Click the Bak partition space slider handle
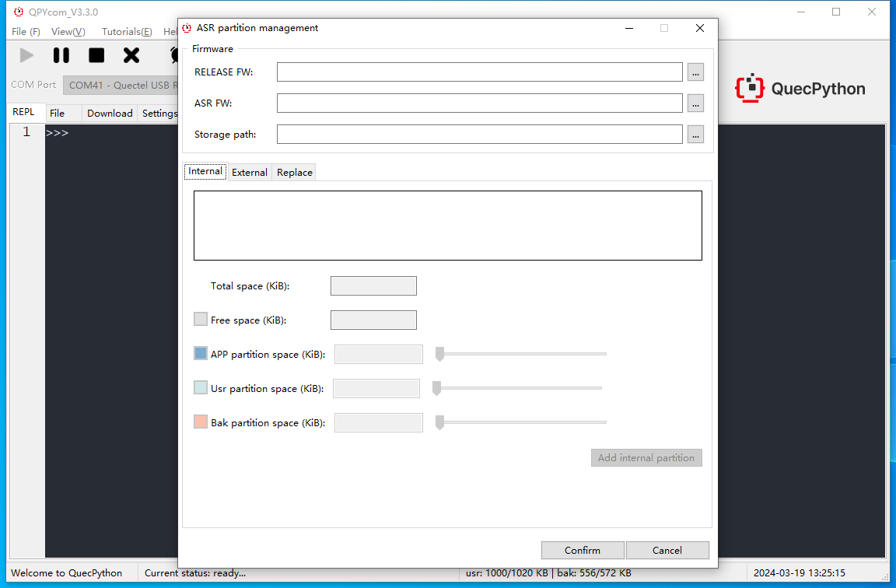Image resolution: width=896 pixels, height=588 pixels. [439, 423]
